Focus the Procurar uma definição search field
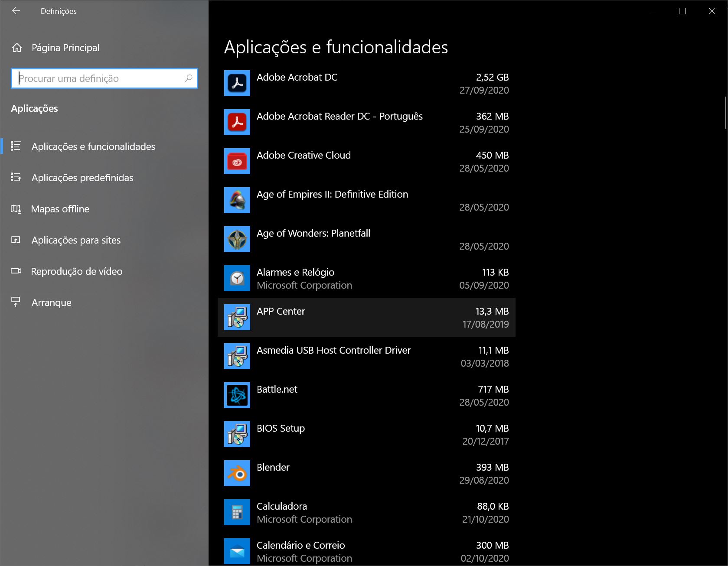 (x=104, y=78)
